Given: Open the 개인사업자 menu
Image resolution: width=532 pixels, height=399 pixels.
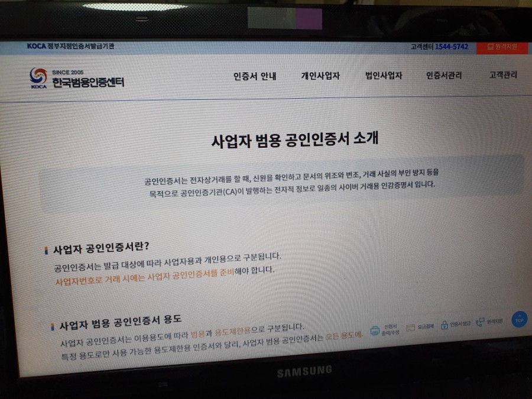Looking at the screenshot, I should (320, 76).
